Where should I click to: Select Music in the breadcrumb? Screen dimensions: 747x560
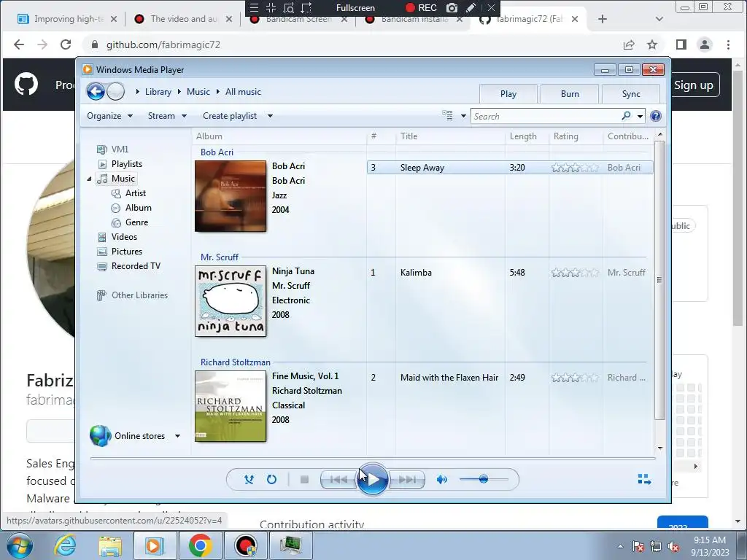198,91
